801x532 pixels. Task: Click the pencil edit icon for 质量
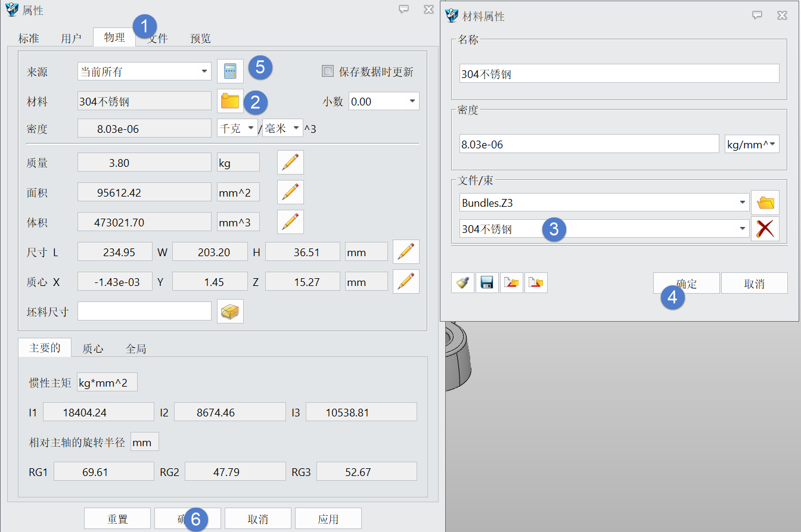[290, 162]
